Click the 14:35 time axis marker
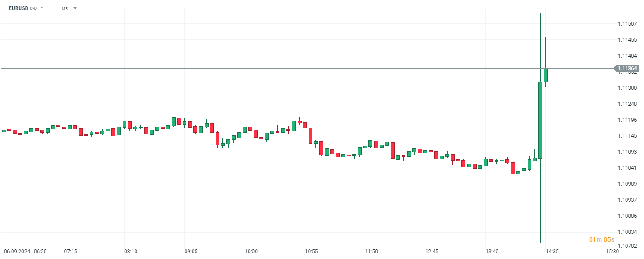This screenshot has width=644, height=259. click(x=552, y=252)
